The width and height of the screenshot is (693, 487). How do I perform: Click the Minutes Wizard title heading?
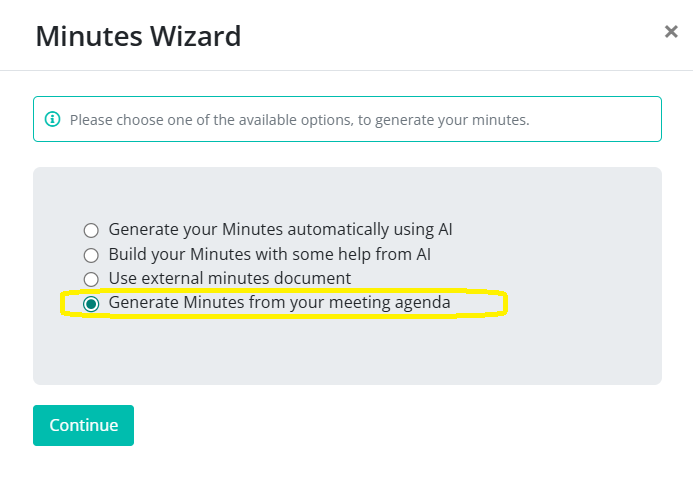pyautogui.click(x=138, y=37)
